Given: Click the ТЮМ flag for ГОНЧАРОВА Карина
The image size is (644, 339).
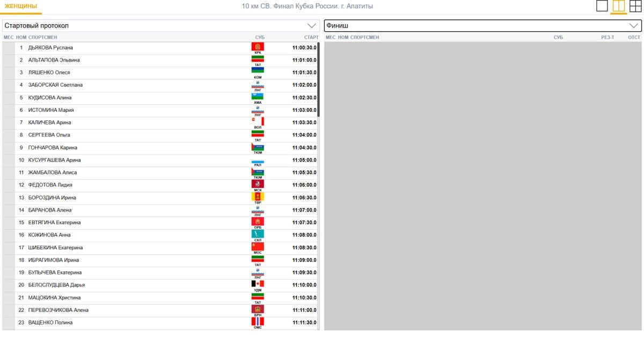Looking at the screenshot, I should pyautogui.click(x=258, y=147).
